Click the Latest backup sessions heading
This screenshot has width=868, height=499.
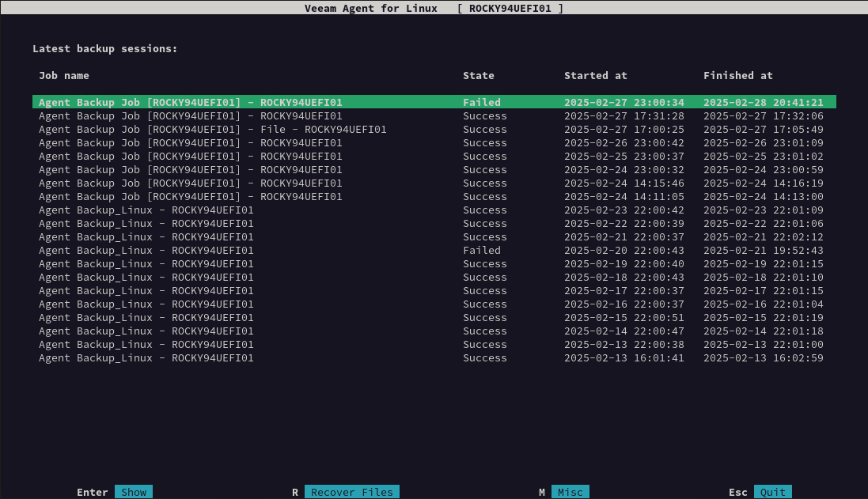click(x=104, y=49)
